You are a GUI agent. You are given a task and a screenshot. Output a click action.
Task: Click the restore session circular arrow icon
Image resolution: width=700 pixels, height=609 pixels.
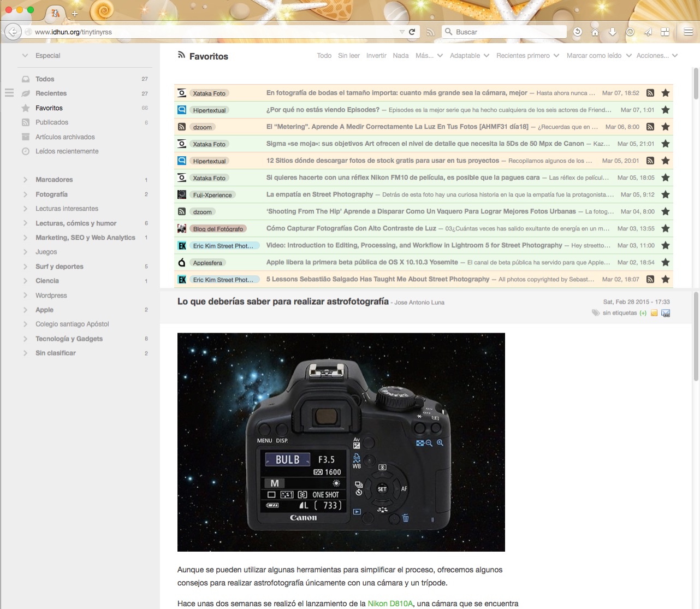(x=578, y=32)
